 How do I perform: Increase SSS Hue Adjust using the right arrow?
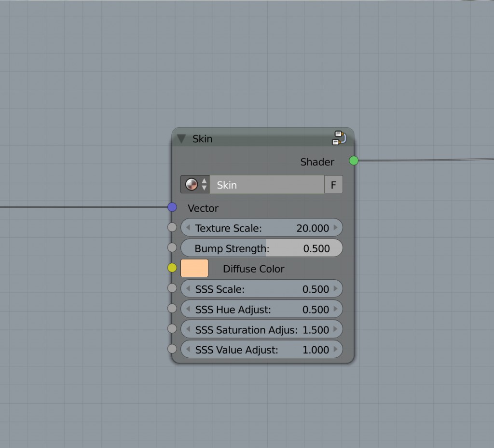coord(337,309)
